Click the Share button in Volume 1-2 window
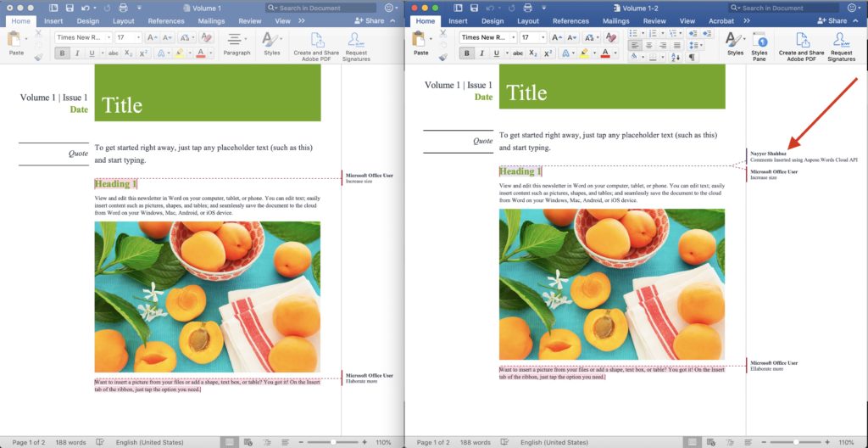868x448 pixels. (831, 20)
